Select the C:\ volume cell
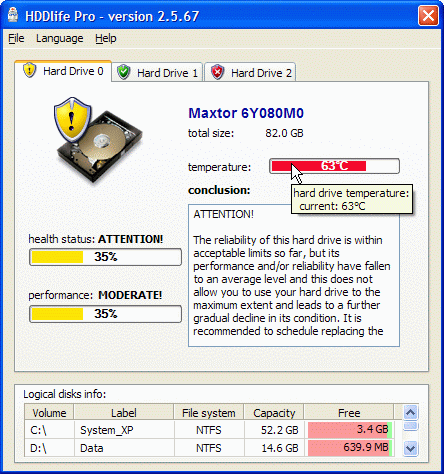 tap(49, 430)
